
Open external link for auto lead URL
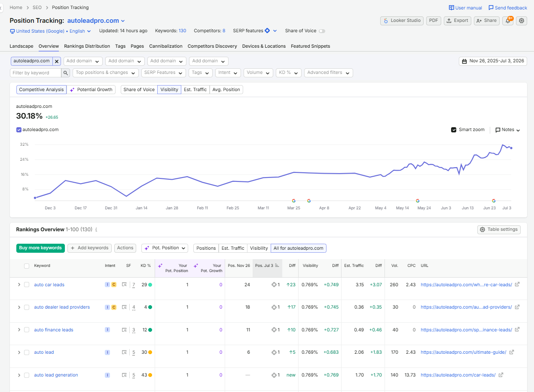[512, 352]
